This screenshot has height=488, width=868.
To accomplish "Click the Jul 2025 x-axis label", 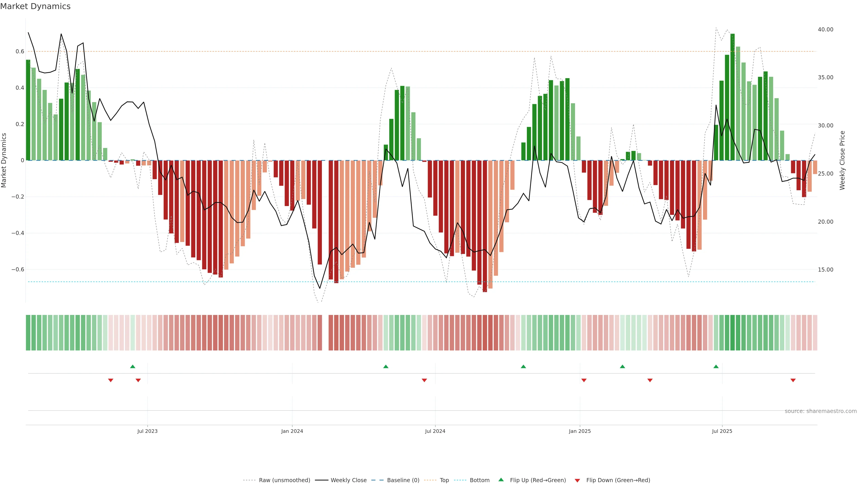I will pos(722,431).
